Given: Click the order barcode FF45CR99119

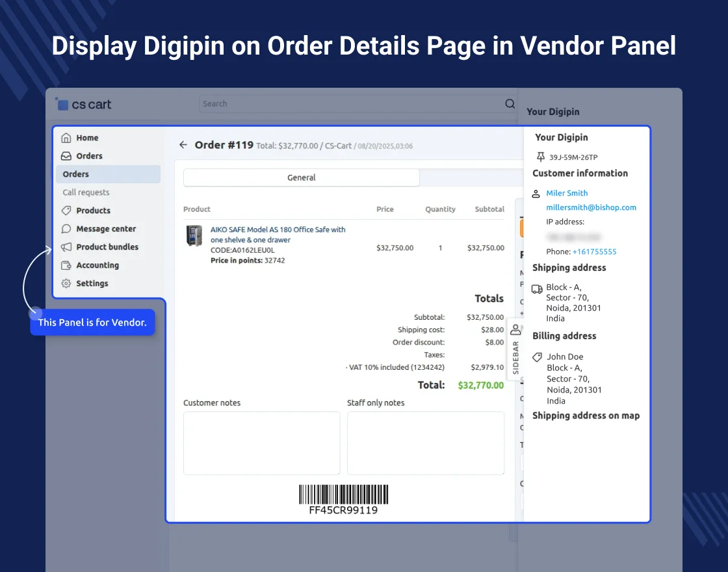Looking at the screenshot, I should tap(343, 500).
